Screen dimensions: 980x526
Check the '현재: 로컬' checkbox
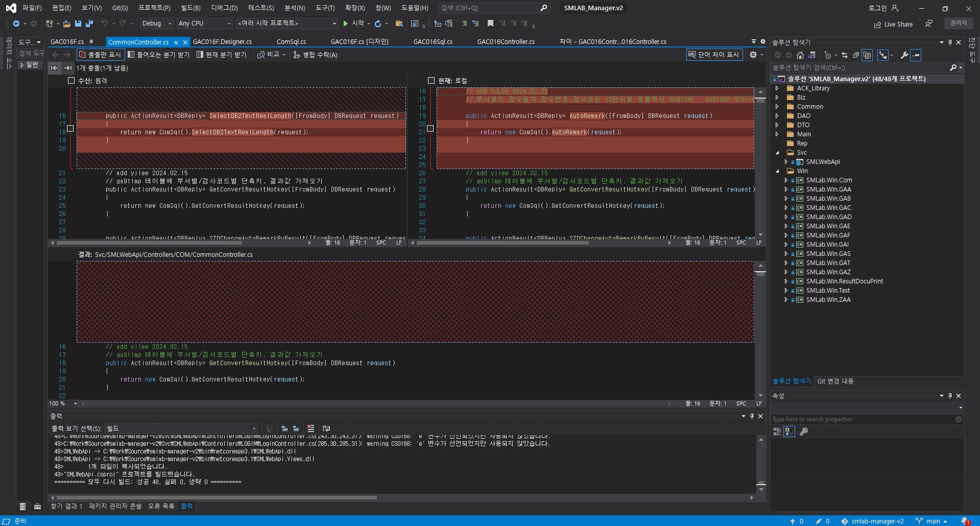[x=431, y=81]
